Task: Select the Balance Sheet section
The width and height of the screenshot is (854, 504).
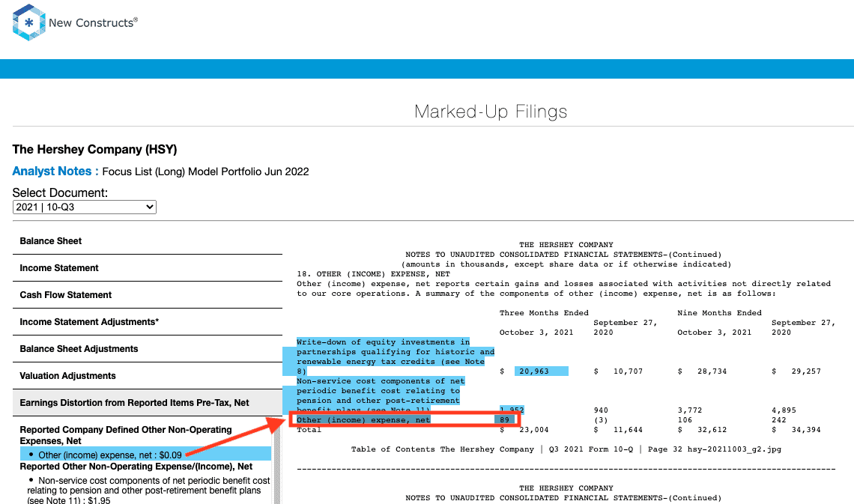Action: pyautogui.click(x=148, y=241)
